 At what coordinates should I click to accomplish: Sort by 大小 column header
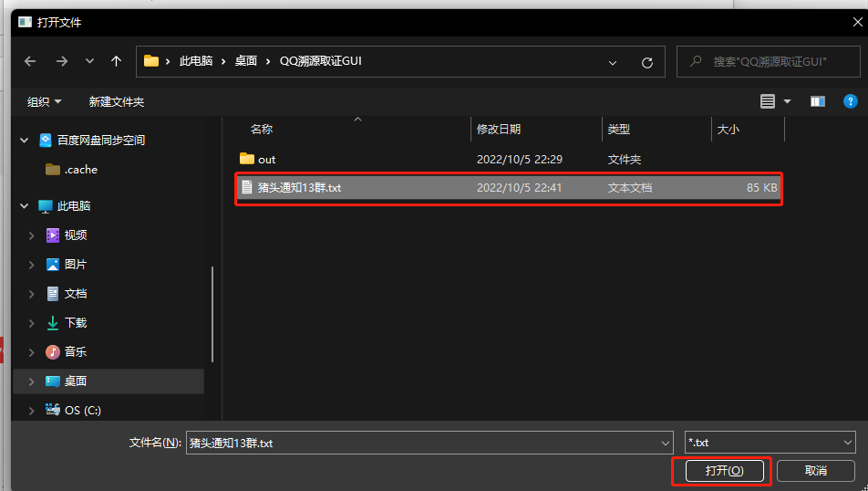tap(728, 129)
